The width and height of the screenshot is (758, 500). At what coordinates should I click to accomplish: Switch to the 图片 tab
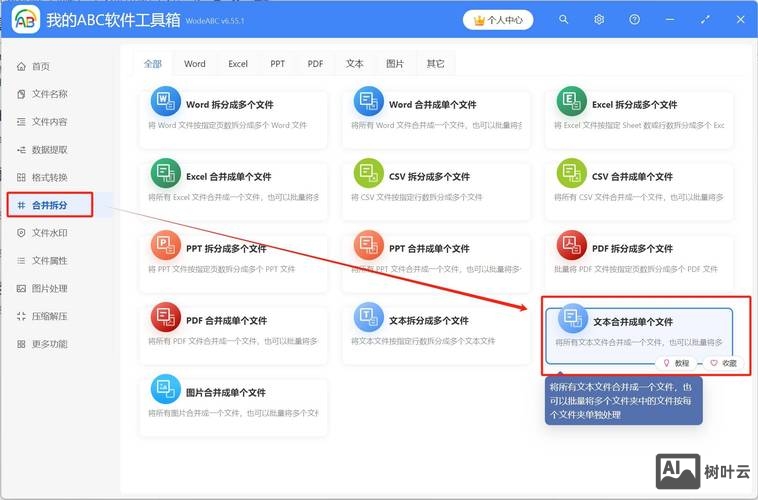(x=394, y=64)
